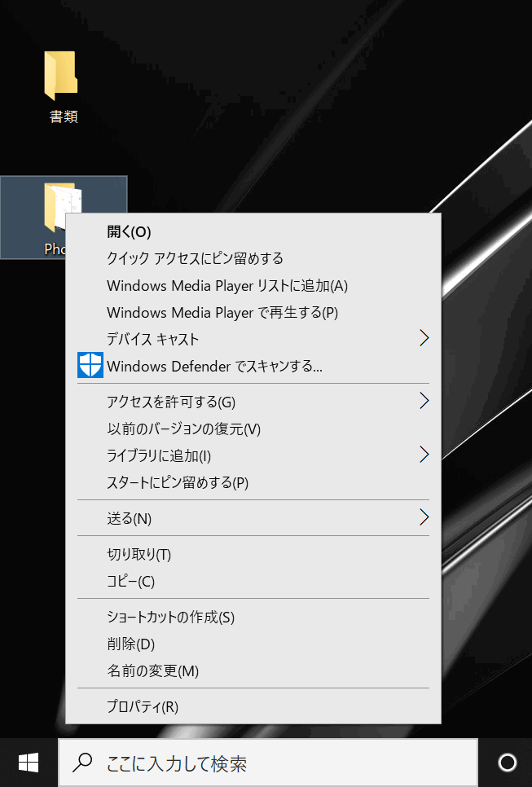Click the Windows Defender shield icon
This screenshot has width=532, height=787.
90,365
